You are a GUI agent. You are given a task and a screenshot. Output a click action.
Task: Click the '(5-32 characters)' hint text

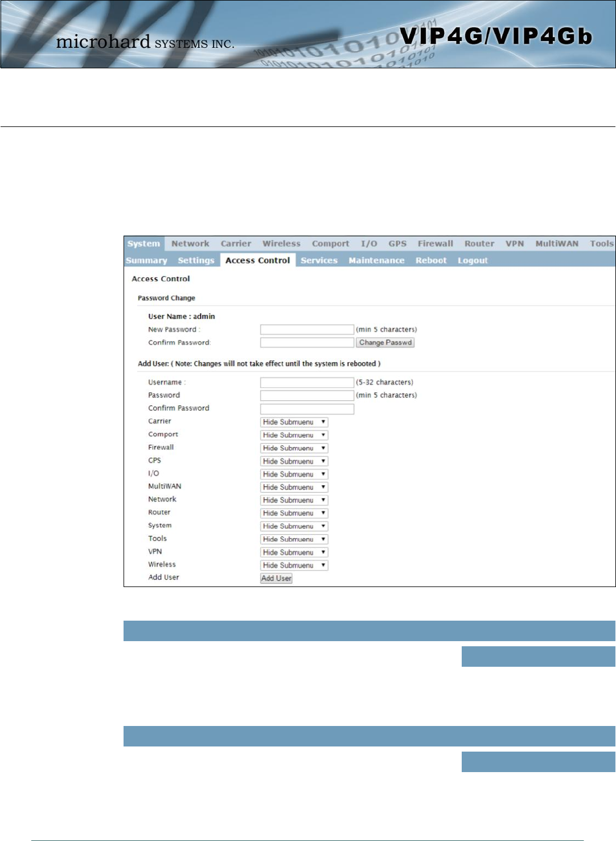click(x=385, y=383)
